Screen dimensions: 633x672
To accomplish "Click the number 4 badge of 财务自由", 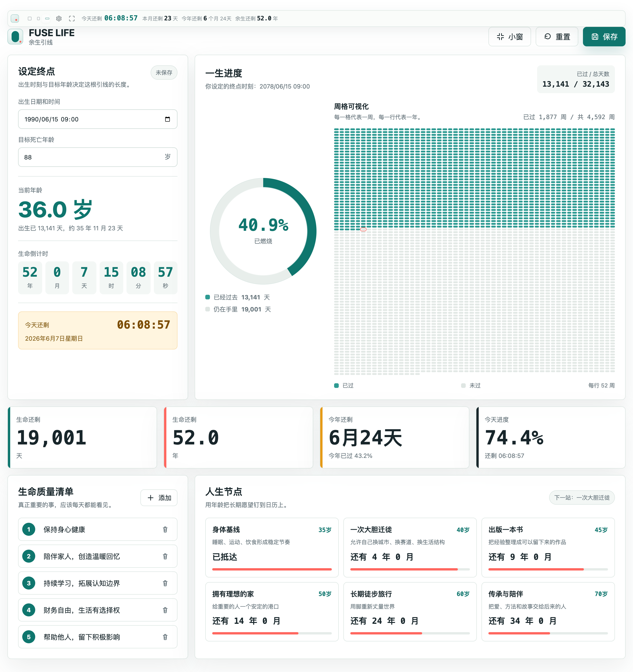I will click(29, 610).
